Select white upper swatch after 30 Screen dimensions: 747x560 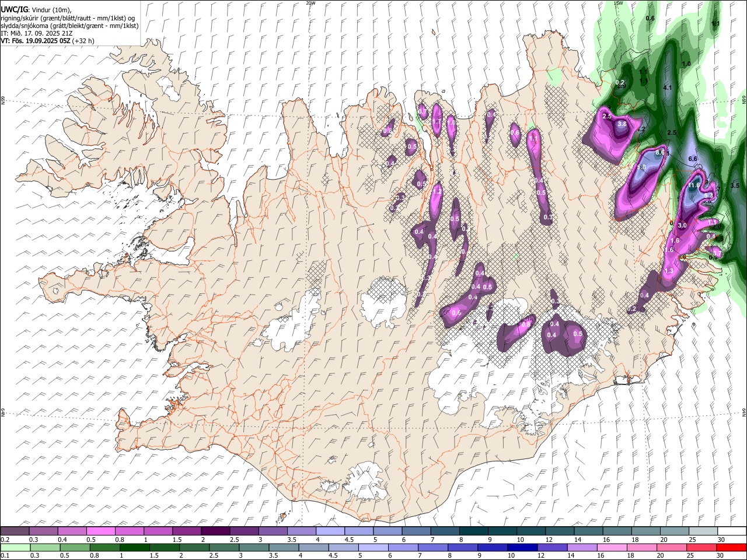pos(732,531)
